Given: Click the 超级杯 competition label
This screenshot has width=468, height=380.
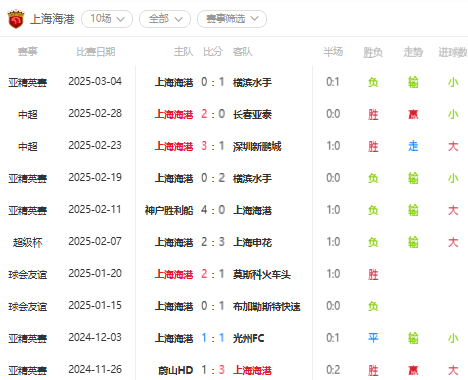Looking at the screenshot, I should (28, 242).
